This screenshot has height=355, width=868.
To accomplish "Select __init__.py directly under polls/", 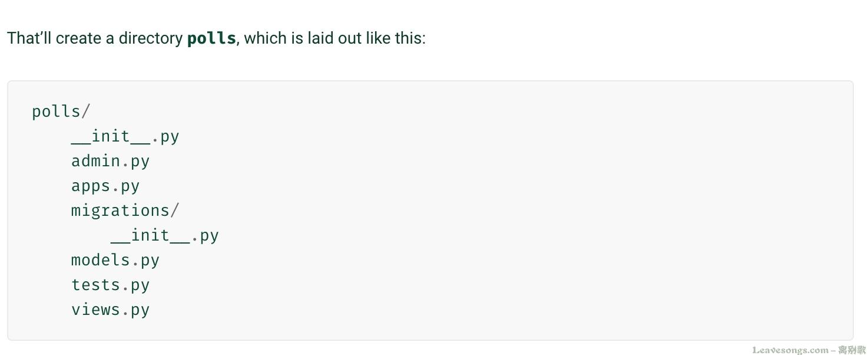I will pyautogui.click(x=125, y=136).
